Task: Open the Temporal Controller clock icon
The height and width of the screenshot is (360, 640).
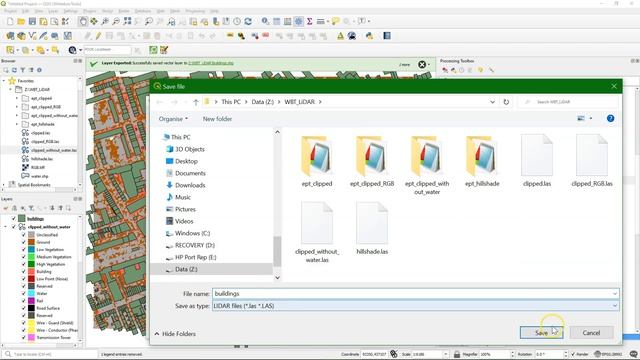Action: 237,21
